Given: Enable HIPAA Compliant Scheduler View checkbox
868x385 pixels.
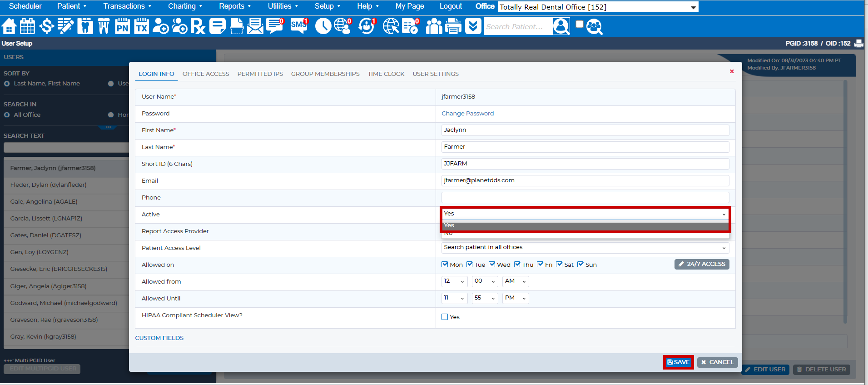Looking at the screenshot, I should pyautogui.click(x=445, y=317).
